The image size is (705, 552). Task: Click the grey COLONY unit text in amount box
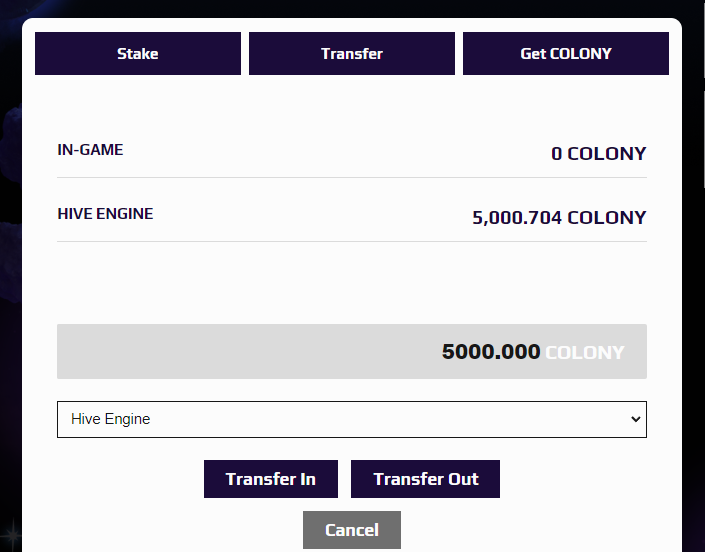585,352
